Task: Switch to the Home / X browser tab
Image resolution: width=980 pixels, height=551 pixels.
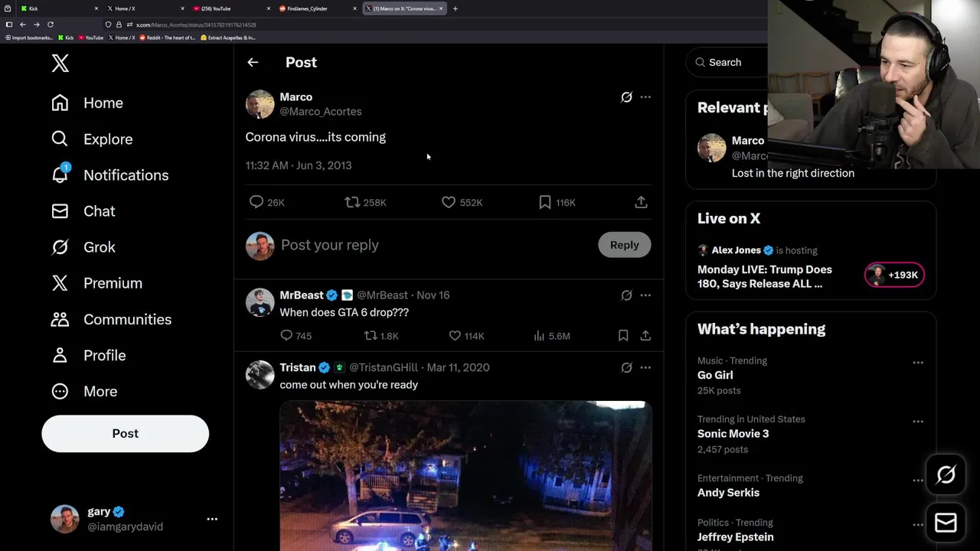Action: tap(145, 8)
